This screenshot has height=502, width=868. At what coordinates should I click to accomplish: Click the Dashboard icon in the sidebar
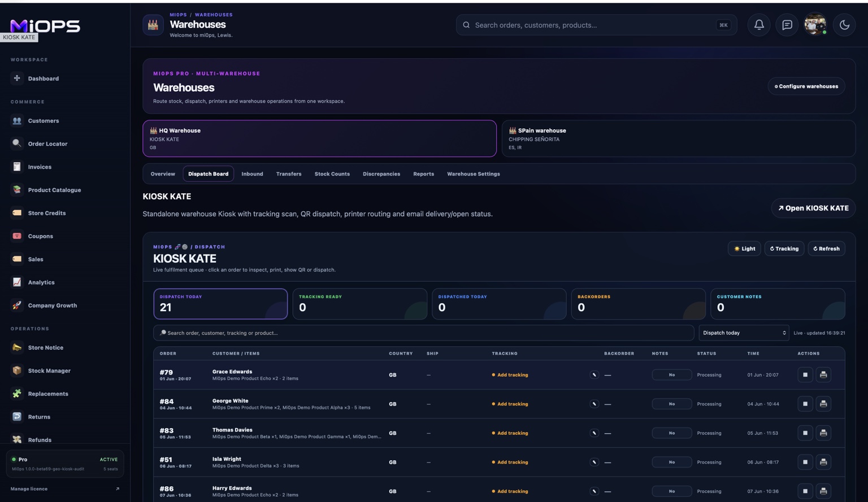[17, 78]
